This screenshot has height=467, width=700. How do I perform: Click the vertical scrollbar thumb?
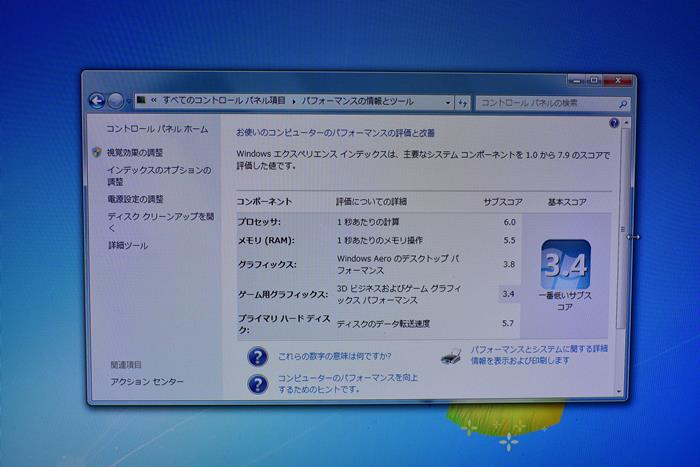tap(623, 229)
